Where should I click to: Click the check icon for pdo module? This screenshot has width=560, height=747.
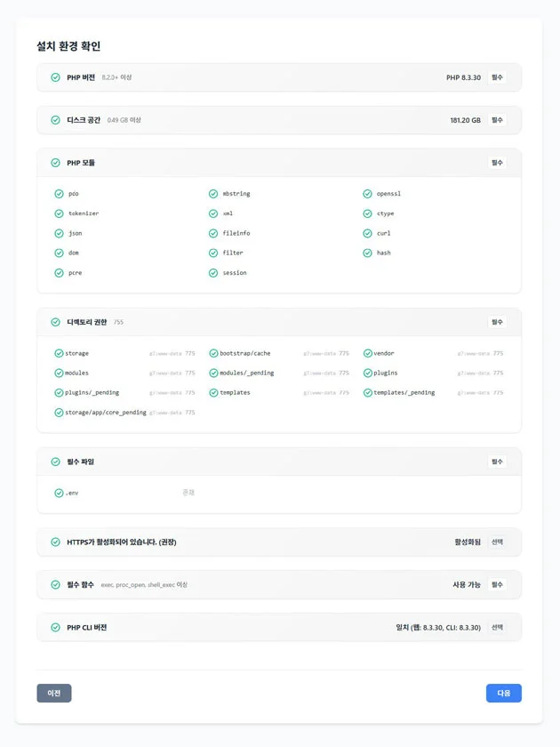point(59,194)
